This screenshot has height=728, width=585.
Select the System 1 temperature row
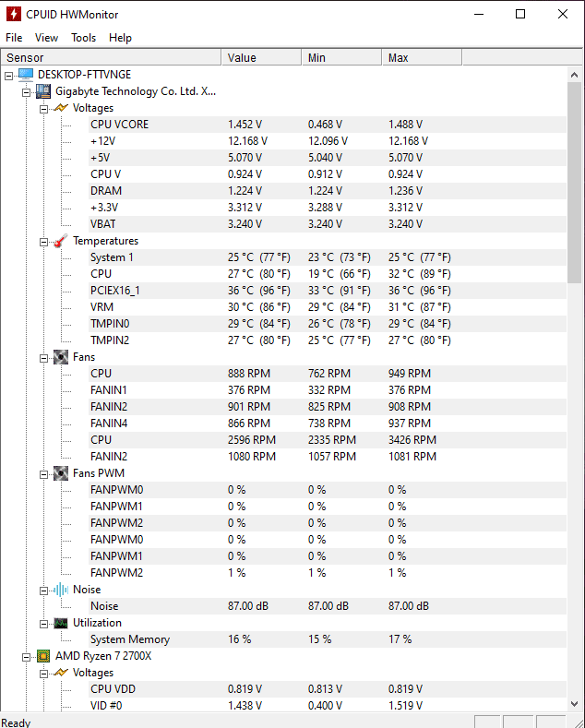click(x=328, y=257)
